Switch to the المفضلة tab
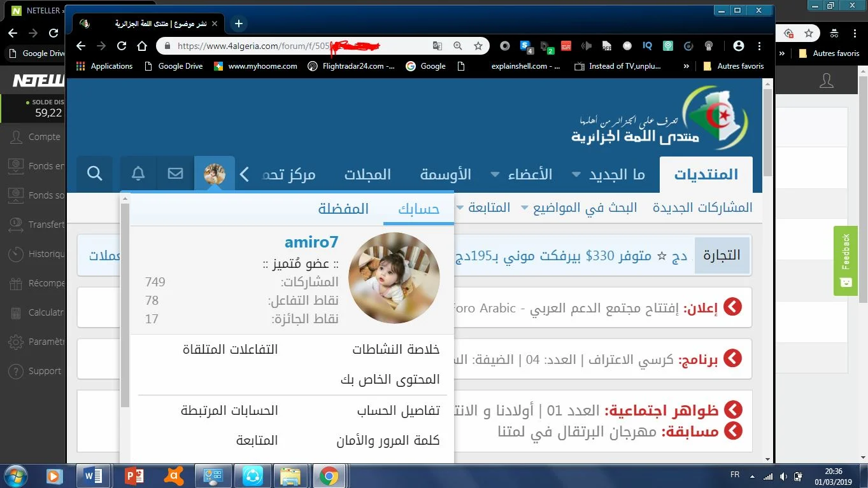The width and height of the screenshot is (868, 488). [343, 209]
